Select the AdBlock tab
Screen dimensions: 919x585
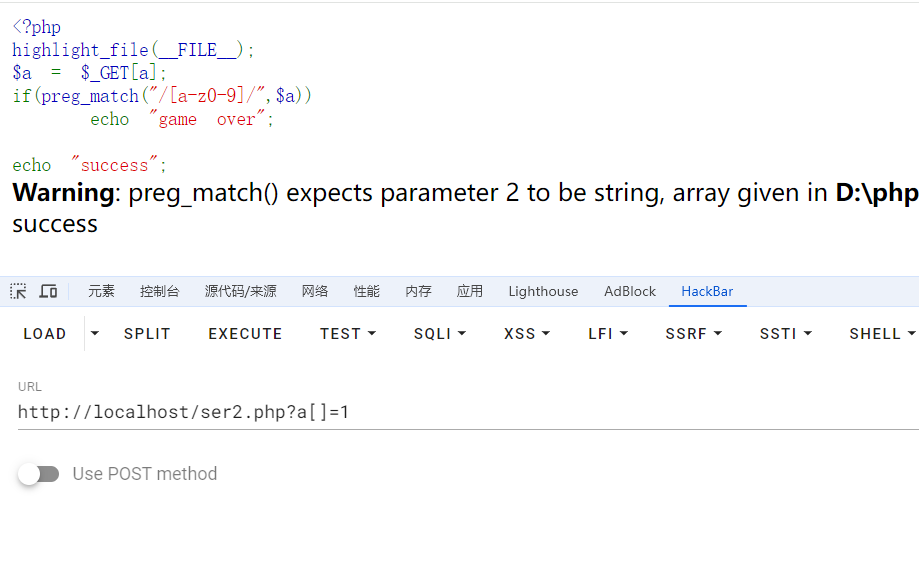click(x=630, y=291)
